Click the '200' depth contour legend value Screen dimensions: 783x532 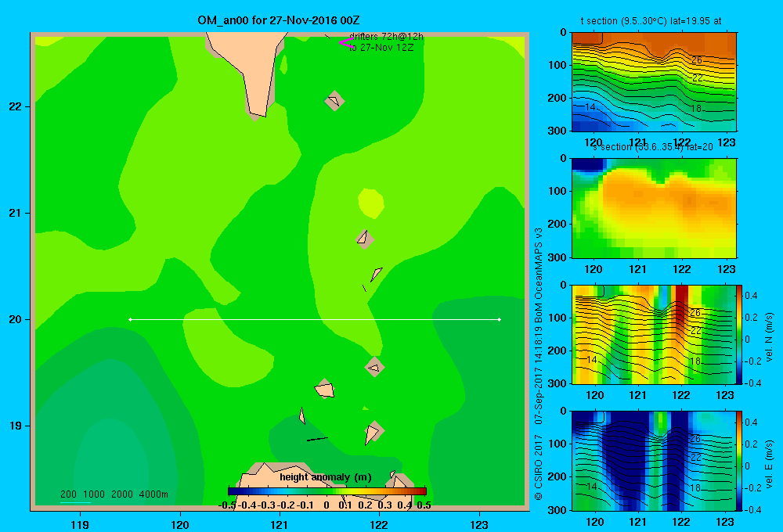[68, 494]
